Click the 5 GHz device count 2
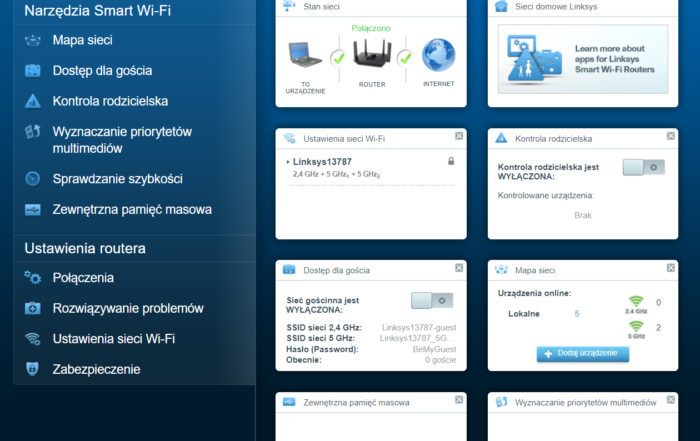700x441 pixels. click(658, 328)
